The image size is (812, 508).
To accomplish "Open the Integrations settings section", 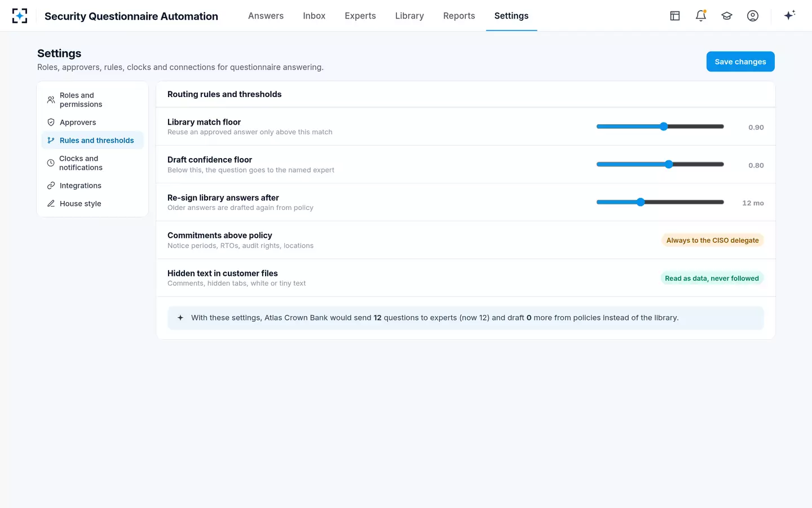I will pos(92,186).
